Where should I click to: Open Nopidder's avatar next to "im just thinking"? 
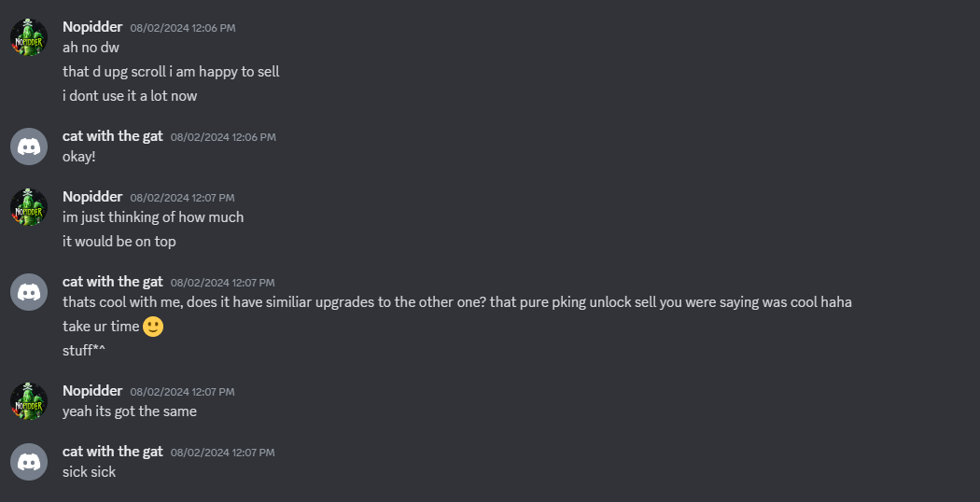(x=29, y=207)
